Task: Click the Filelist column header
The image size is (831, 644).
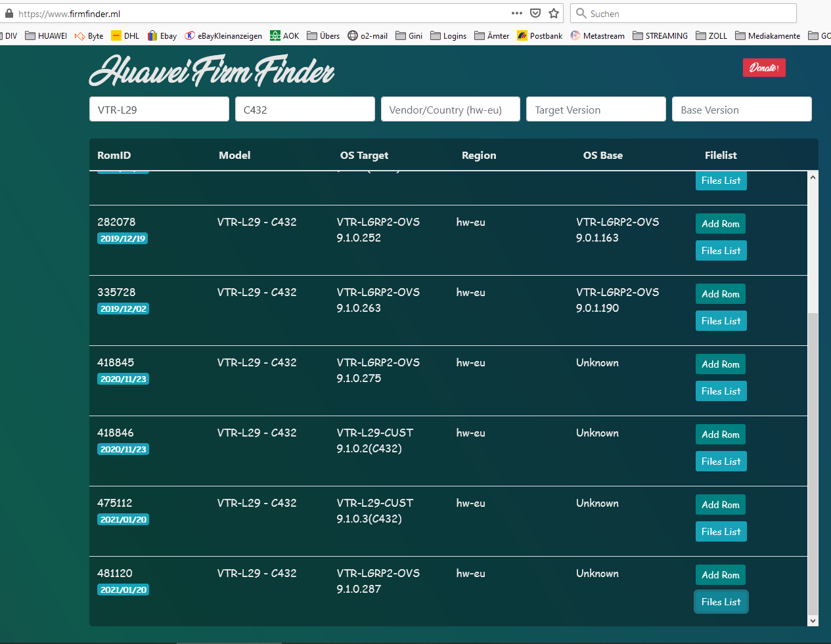Action: (x=721, y=156)
